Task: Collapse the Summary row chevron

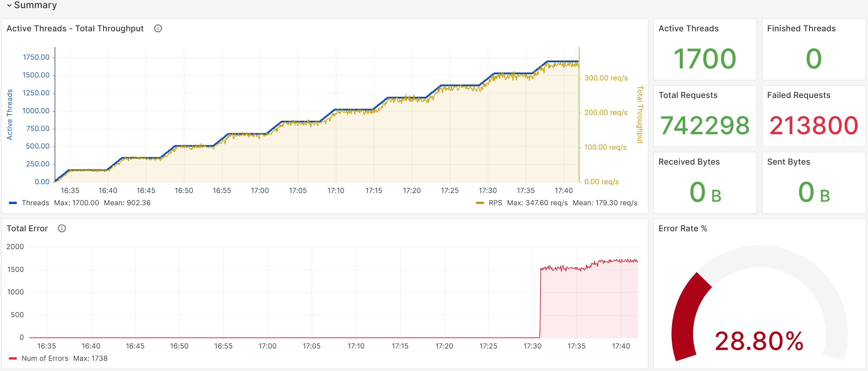Action: point(9,5)
